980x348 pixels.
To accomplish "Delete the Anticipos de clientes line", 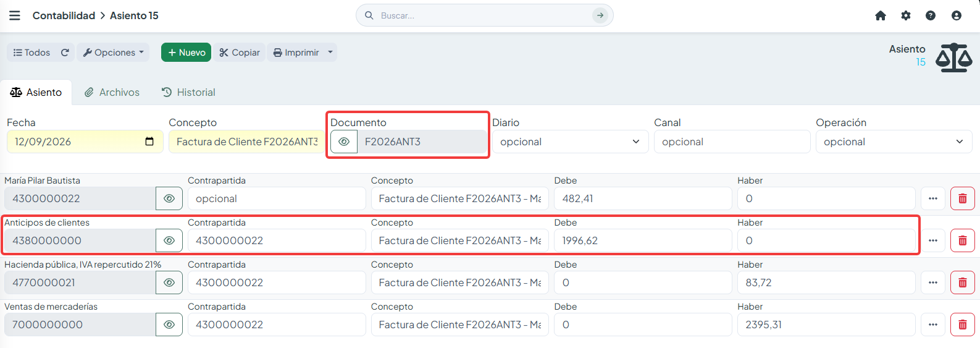I will 962,240.
